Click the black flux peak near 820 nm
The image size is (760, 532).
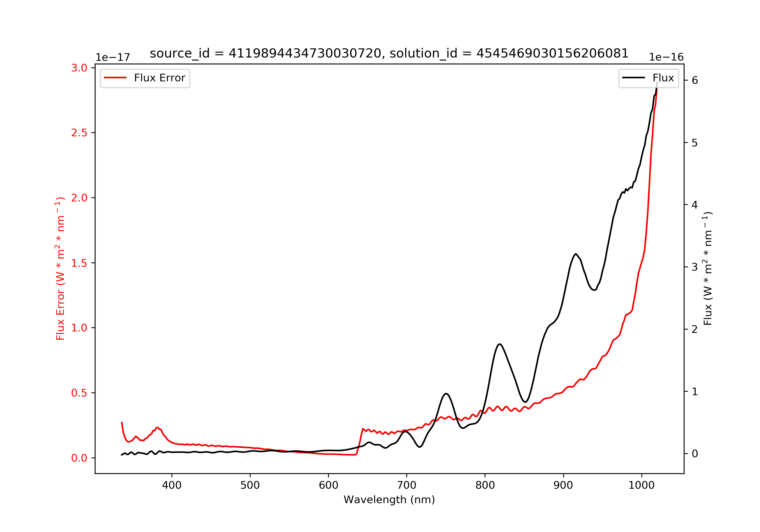pyautogui.click(x=500, y=345)
